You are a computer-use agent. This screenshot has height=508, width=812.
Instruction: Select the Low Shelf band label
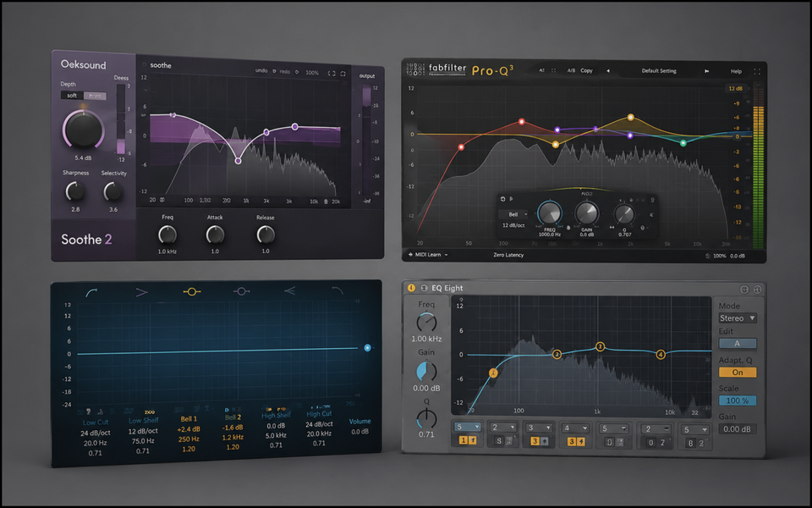click(144, 421)
